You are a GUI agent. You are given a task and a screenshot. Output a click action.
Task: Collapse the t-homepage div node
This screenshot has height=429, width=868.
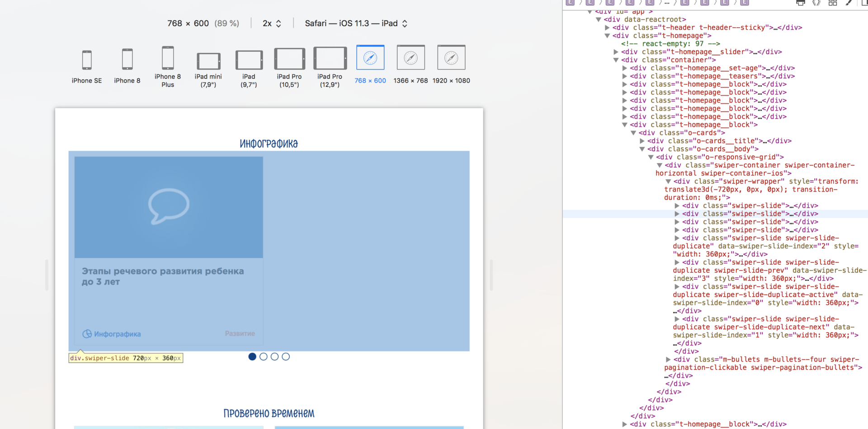tap(608, 36)
